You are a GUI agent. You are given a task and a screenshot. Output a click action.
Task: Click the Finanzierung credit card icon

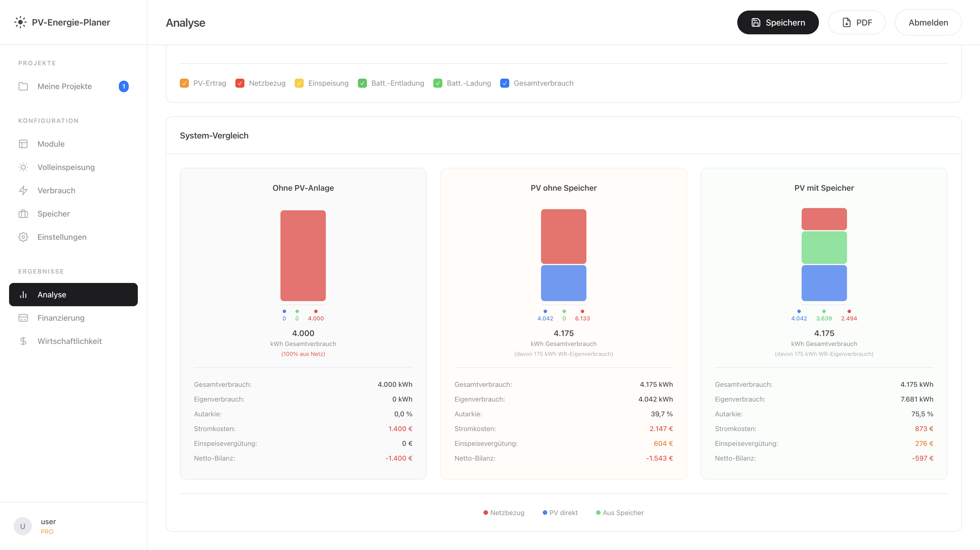[x=23, y=318]
